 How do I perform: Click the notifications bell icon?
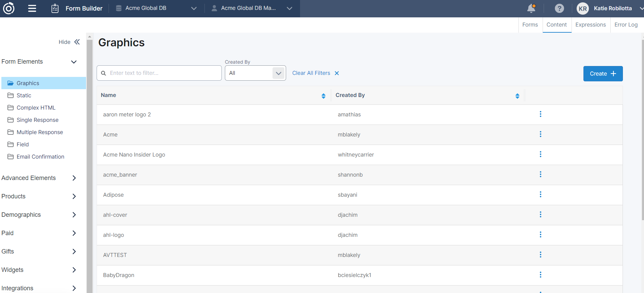tap(531, 9)
